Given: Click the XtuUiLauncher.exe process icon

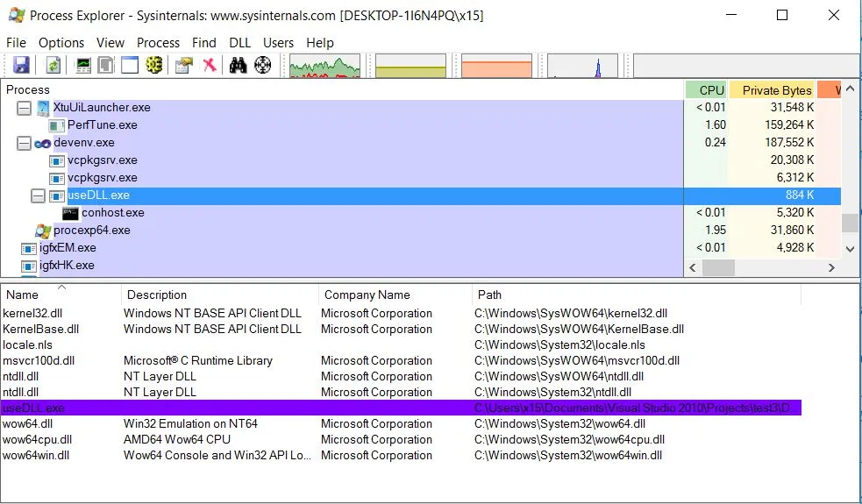Looking at the screenshot, I should pyautogui.click(x=43, y=108).
